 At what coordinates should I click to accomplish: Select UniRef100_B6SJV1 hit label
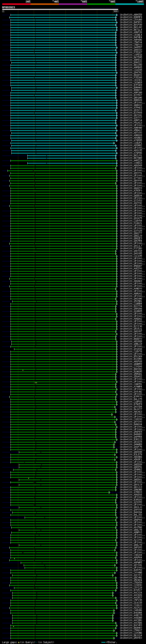pyautogui.click(x=131, y=155)
